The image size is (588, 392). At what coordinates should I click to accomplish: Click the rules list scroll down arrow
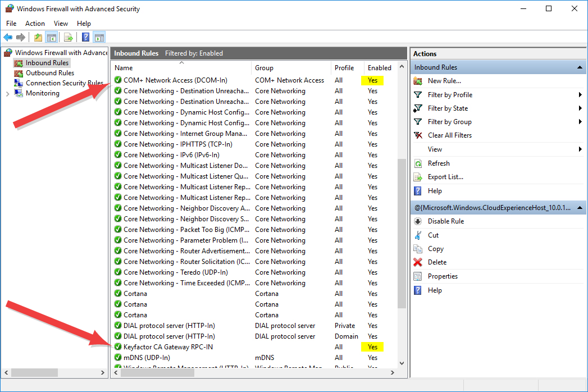[402, 363]
